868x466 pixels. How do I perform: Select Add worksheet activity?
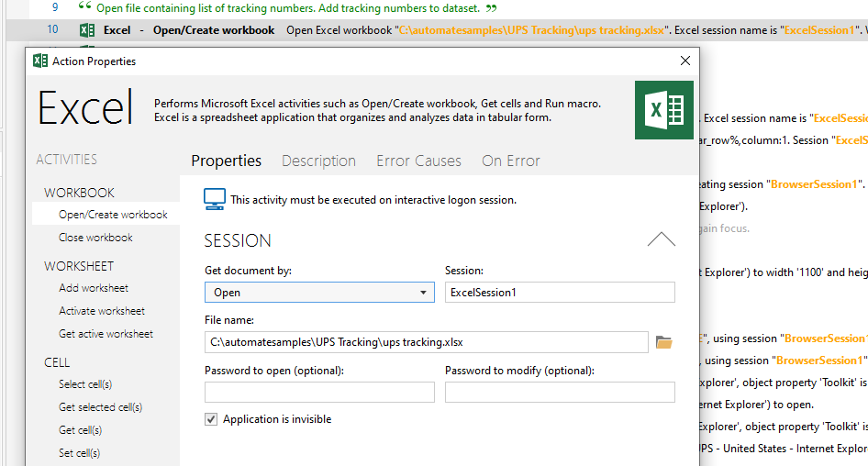(93, 288)
